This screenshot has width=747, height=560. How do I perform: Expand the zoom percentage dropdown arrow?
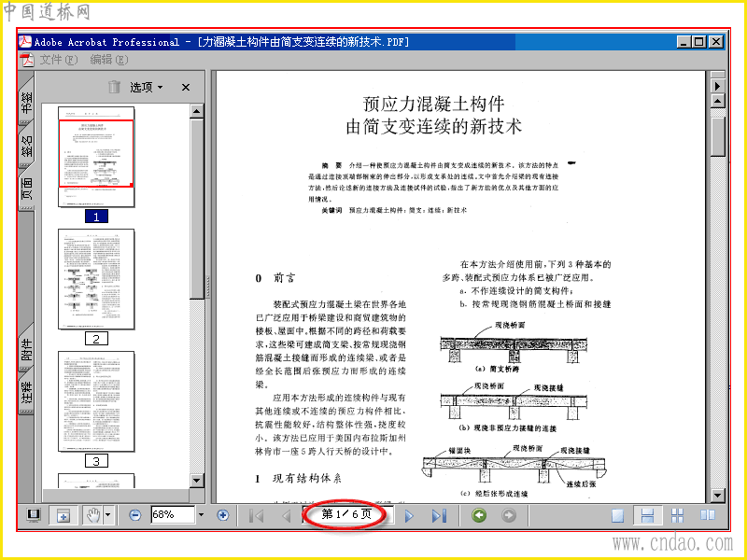201,515
